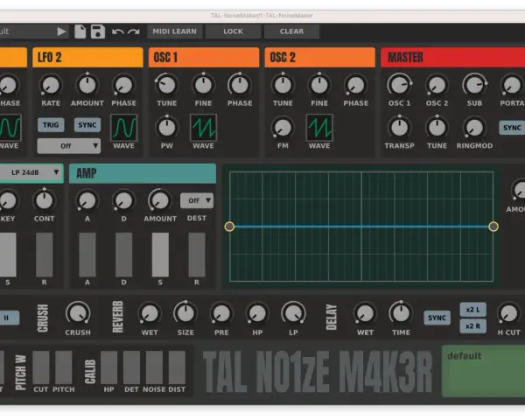The image size is (525, 420).
Task: Click the LFO 2 RATE knob
Action: 51,85
